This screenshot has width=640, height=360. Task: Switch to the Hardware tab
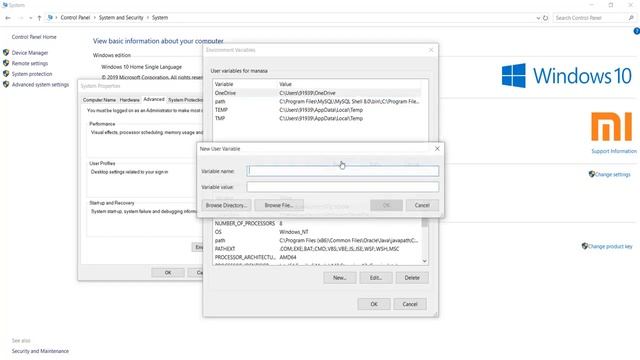[129, 100]
